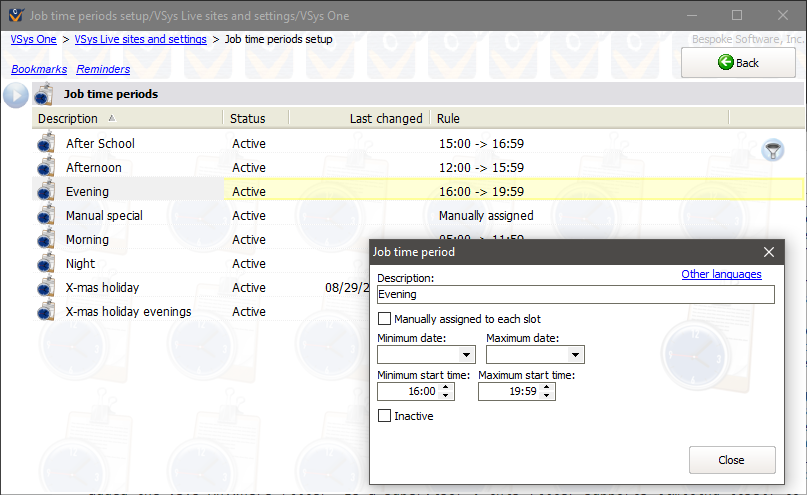Check the Inactive checkbox
The width and height of the screenshot is (807, 495).
385,416
